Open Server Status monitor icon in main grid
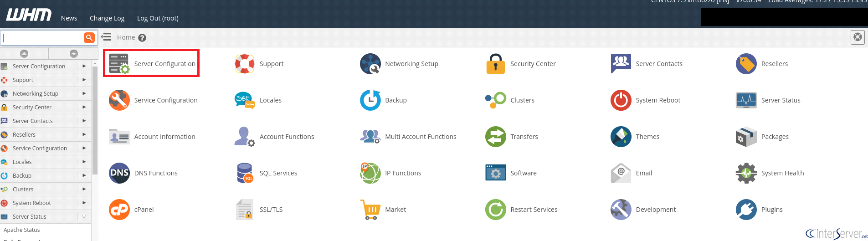This screenshot has height=241, width=868. (746, 100)
